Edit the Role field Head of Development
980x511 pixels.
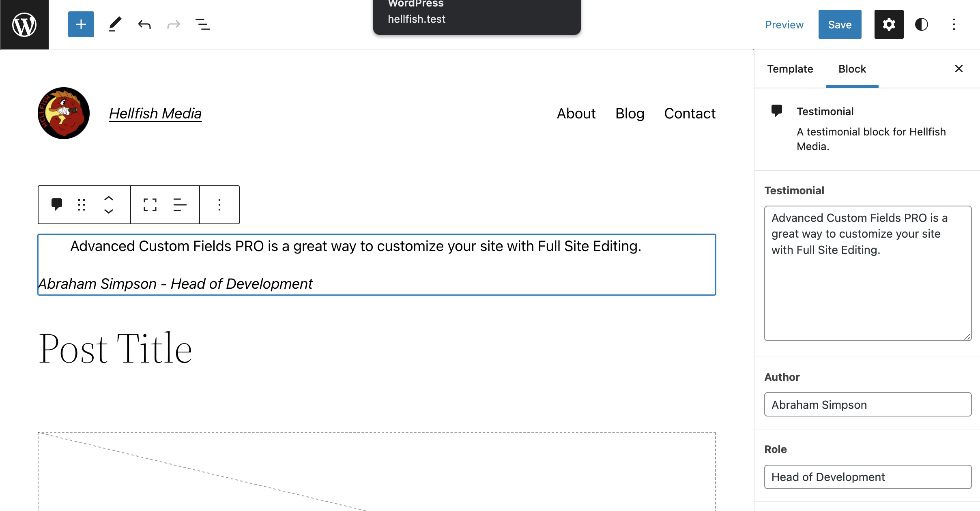pyautogui.click(x=868, y=477)
